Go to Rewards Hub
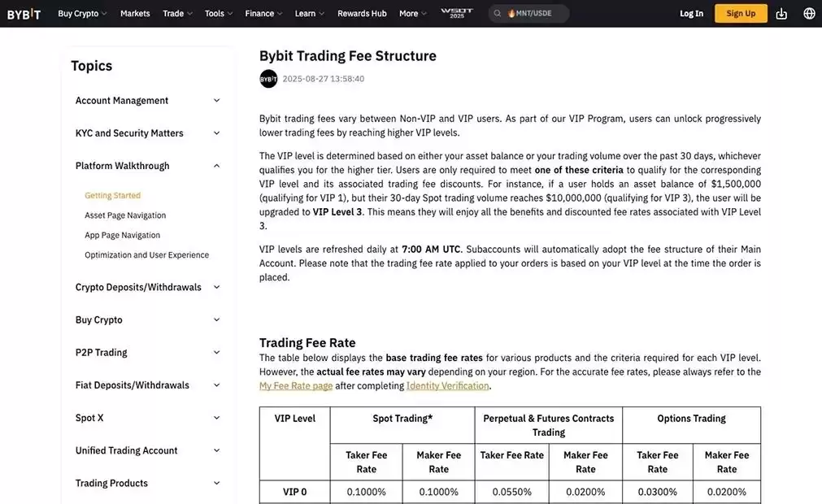 (362, 13)
